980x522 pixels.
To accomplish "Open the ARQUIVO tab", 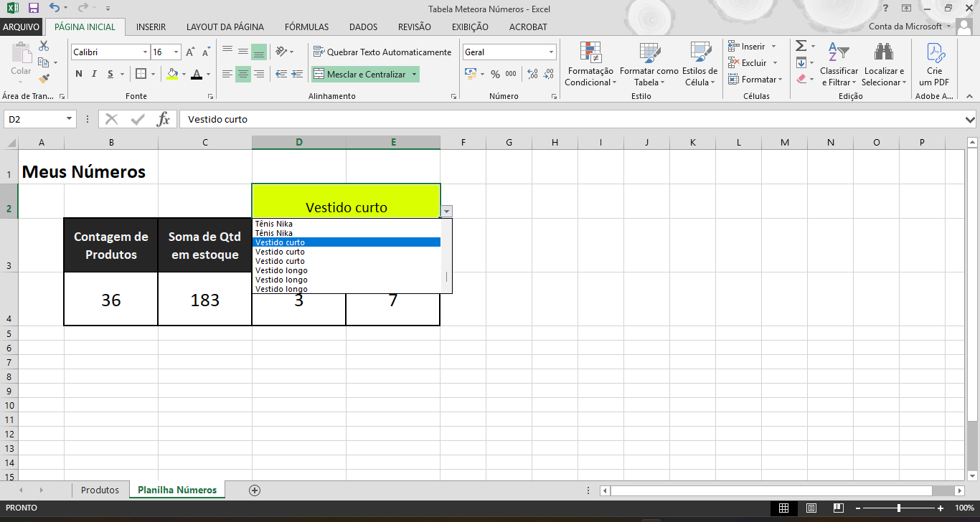I will point(21,27).
